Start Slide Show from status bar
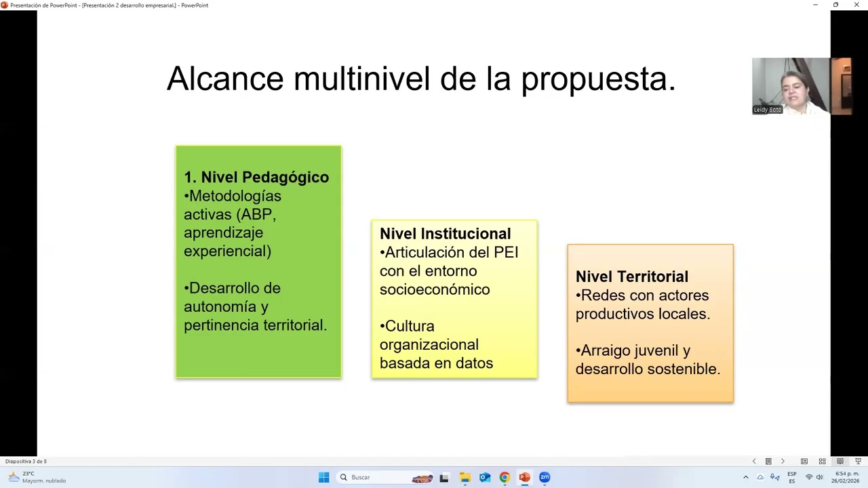The image size is (868, 488). [x=858, y=461]
